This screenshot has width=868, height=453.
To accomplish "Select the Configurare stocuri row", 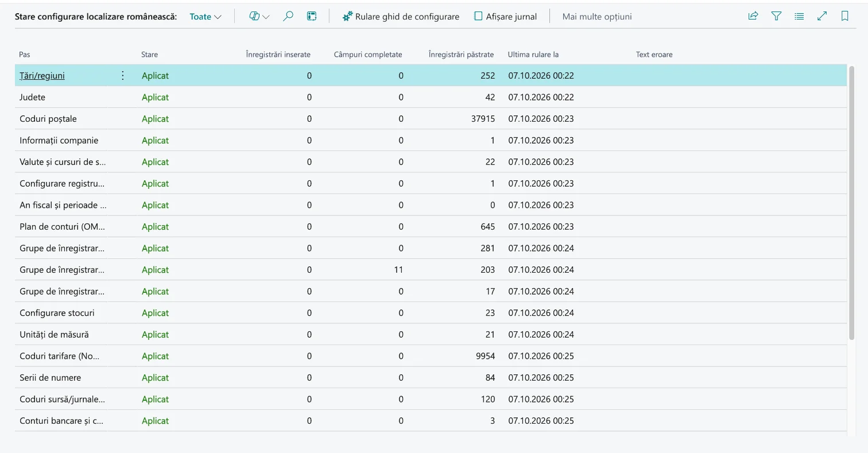I will click(431, 313).
